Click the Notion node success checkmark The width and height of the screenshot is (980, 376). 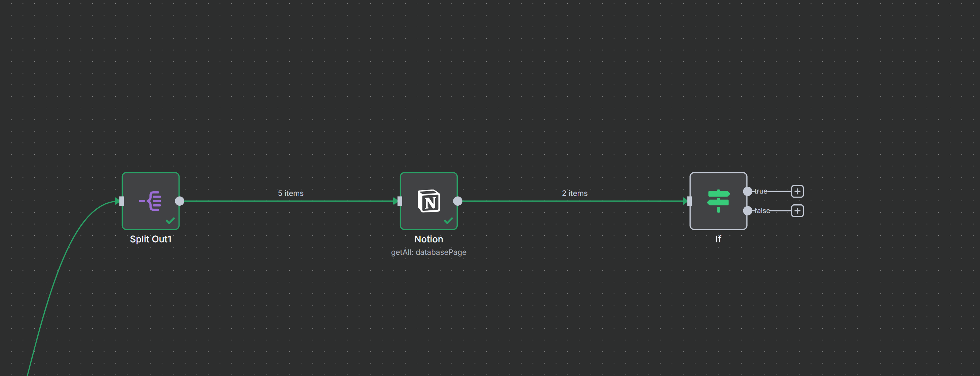(x=449, y=220)
